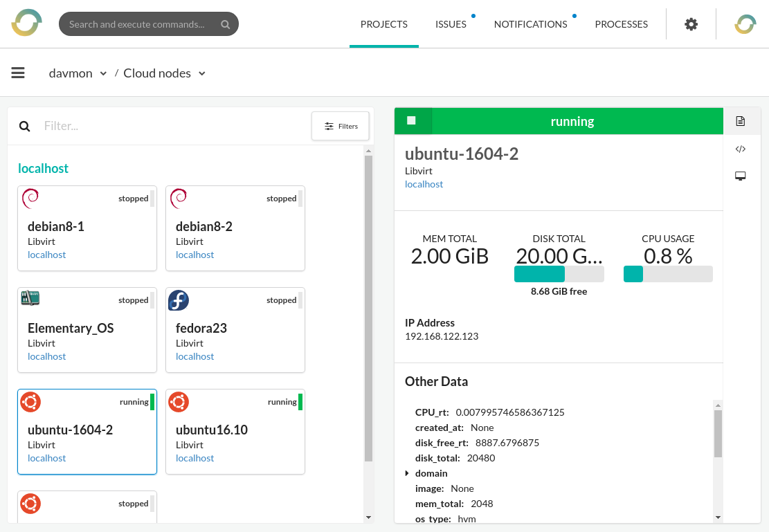Screen dimensions: 769x532
Task: Click the 8.68 GiB free label
Action: coord(559,291)
